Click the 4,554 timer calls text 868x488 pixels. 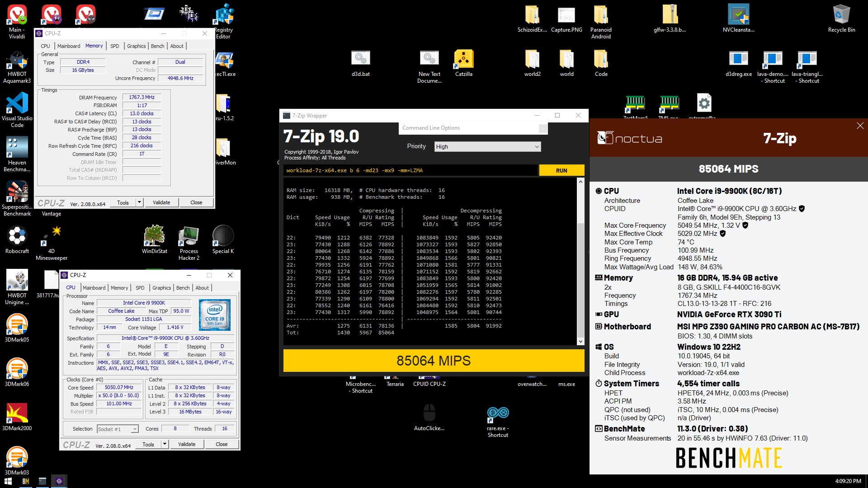click(x=708, y=384)
